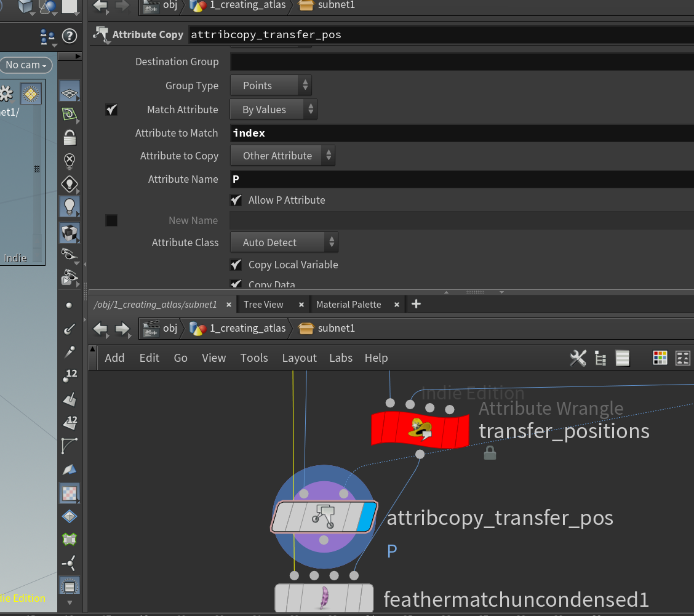Change the Attribute Class from Auto Detect
Image resolution: width=694 pixels, height=616 pixels.
284,242
